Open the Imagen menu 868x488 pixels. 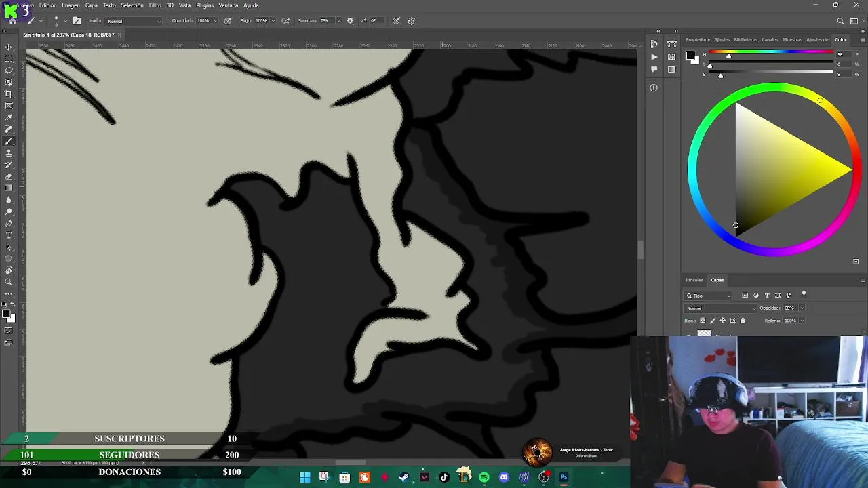pyautogui.click(x=71, y=5)
